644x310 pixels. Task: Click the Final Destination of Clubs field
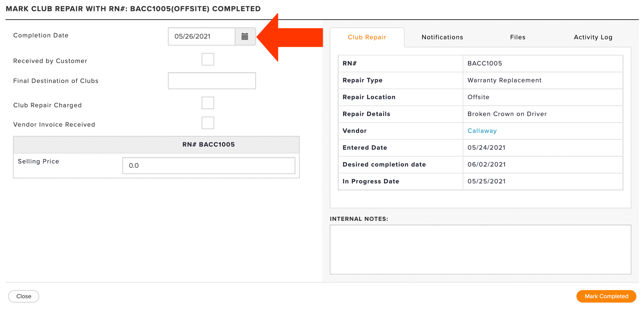pos(212,81)
